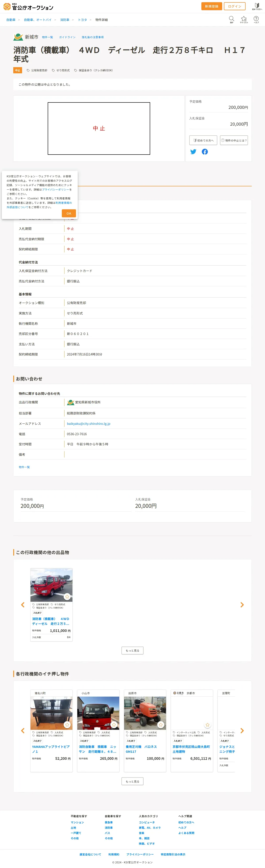The width and height of the screenshot is (265, 868).
Task: Click footer 特定商取引法の表示 link
Action: pyautogui.click(x=173, y=854)
